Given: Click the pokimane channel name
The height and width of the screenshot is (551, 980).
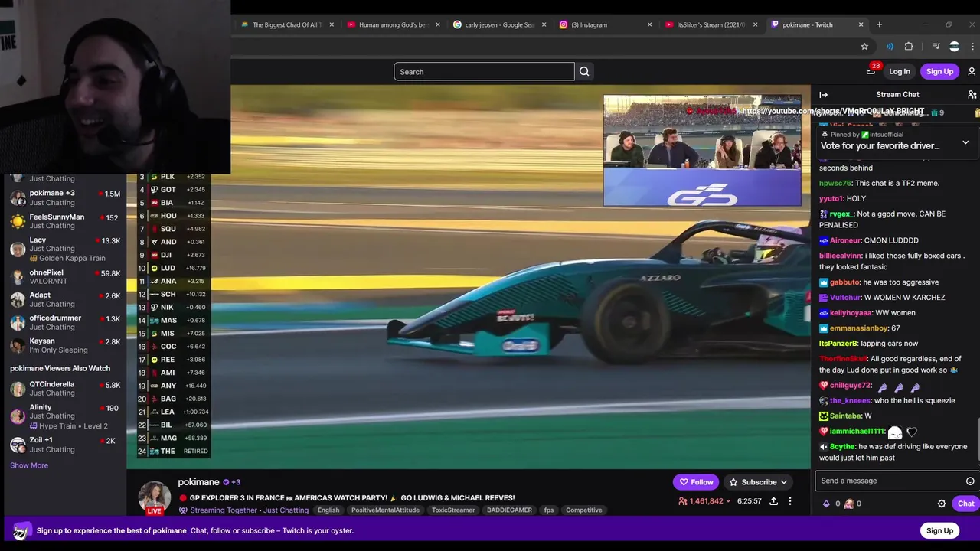Looking at the screenshot, I should point(198,482).
